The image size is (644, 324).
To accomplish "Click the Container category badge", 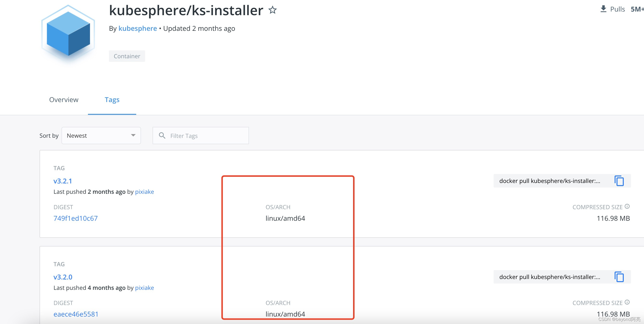I will (x=127, y=56).
